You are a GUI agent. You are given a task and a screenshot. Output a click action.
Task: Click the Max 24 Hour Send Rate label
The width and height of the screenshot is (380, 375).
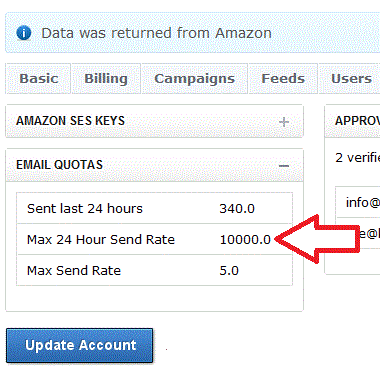click(101, 239)
